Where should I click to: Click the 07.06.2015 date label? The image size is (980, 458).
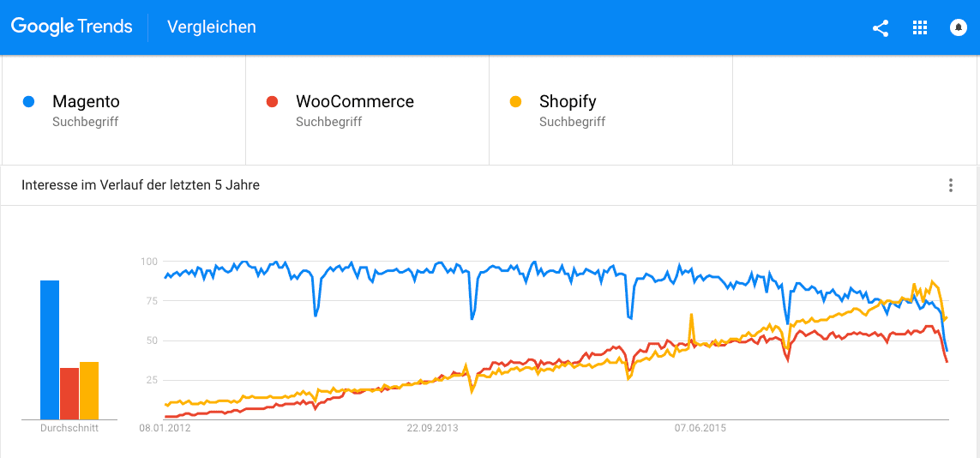click(700, 428)
